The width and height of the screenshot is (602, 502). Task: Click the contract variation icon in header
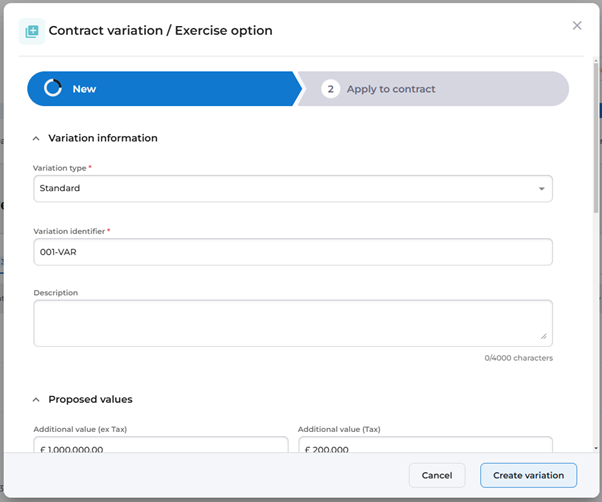click(33, 31)
